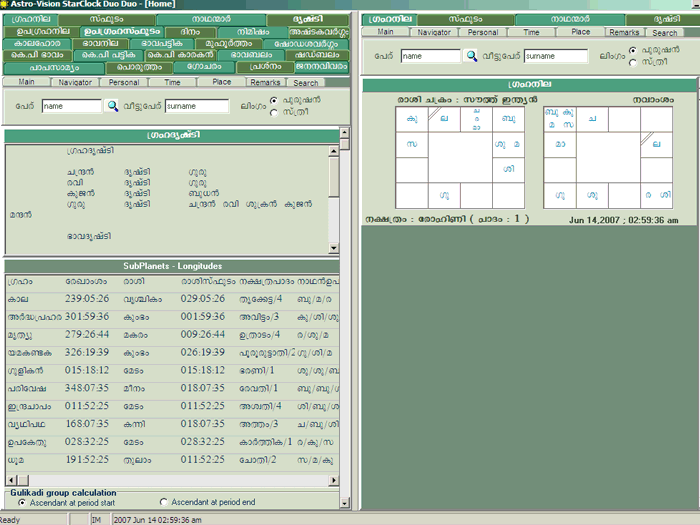
Task: Select the പുരുഷൻ radio in the right pane
Action: pyautogui.click(x=633, y=50)
